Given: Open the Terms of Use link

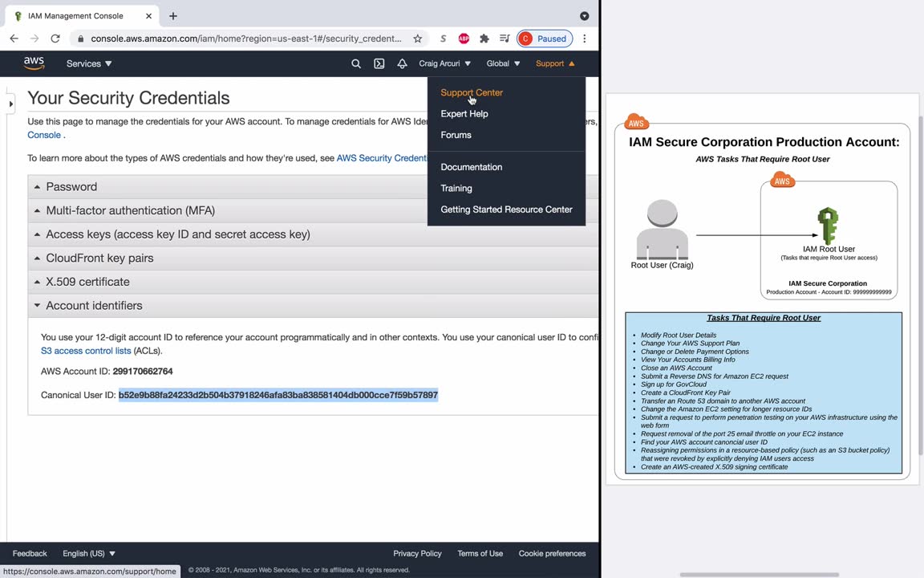Looking at the screenshot, I should pos(480,553).
